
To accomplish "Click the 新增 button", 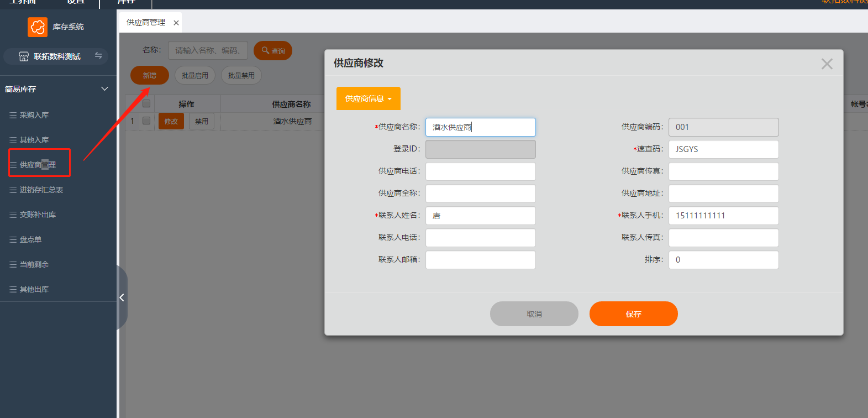I will pyautogui.click(x=150, y=75).
